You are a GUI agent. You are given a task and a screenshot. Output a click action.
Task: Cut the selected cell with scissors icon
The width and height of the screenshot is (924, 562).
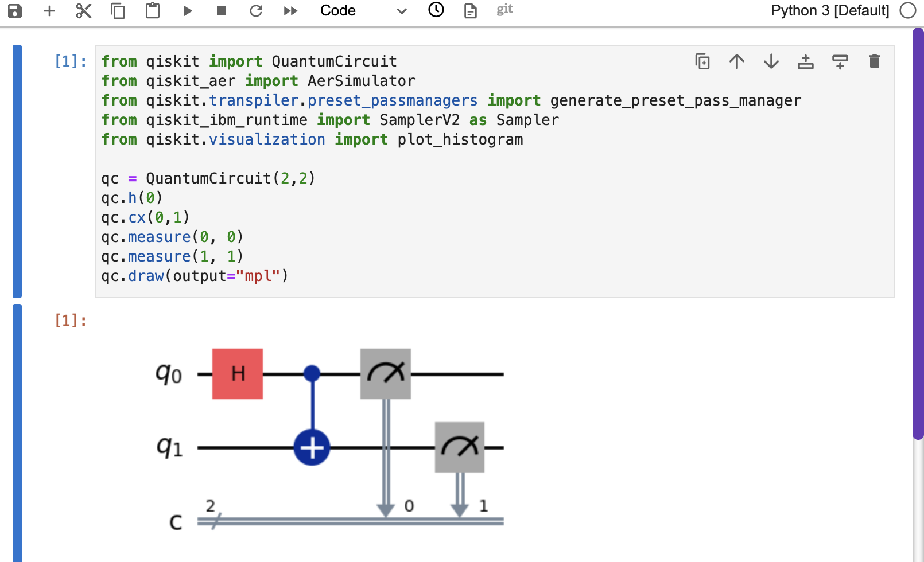[84, 11]
